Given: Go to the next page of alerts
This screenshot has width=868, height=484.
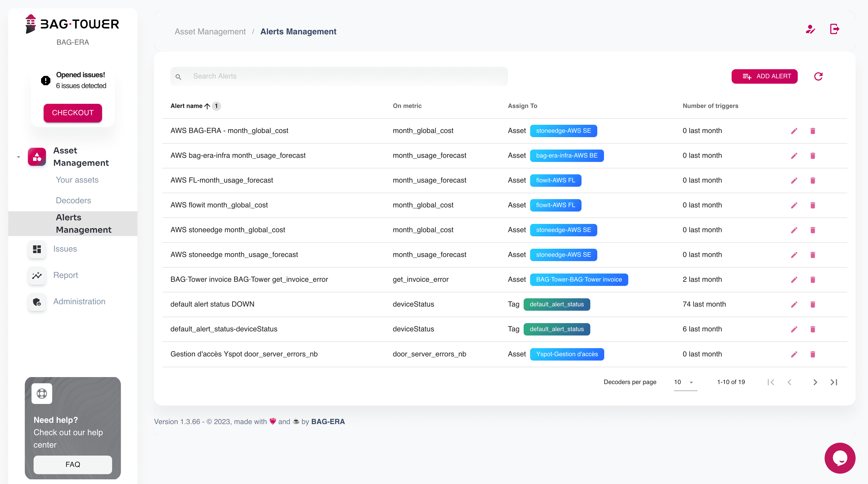Looking at the screenshot, I should coord(815,382).
